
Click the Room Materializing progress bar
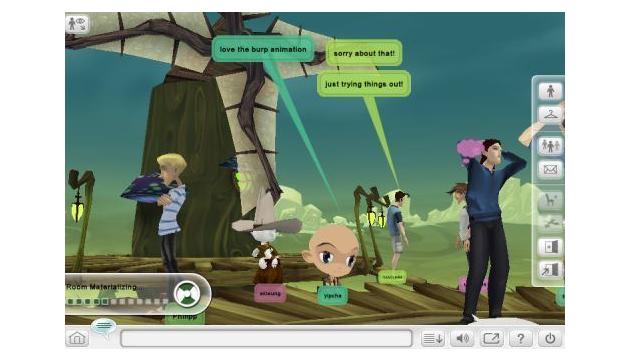[118, 301]
